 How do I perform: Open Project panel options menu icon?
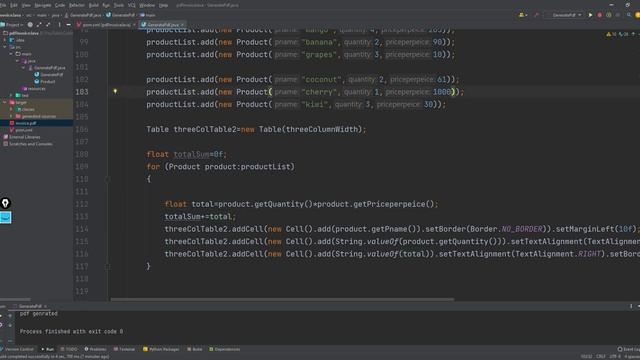(59, 25)
